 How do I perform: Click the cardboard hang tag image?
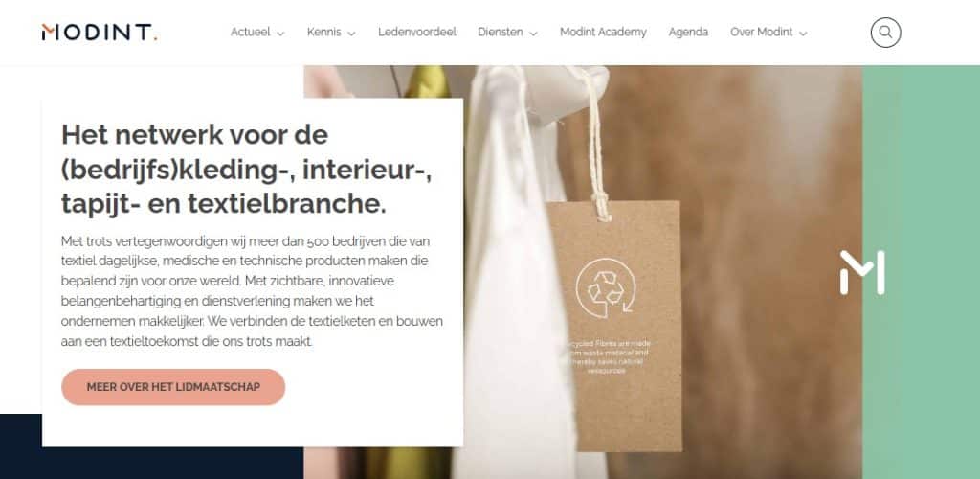(x=613, y=325)
